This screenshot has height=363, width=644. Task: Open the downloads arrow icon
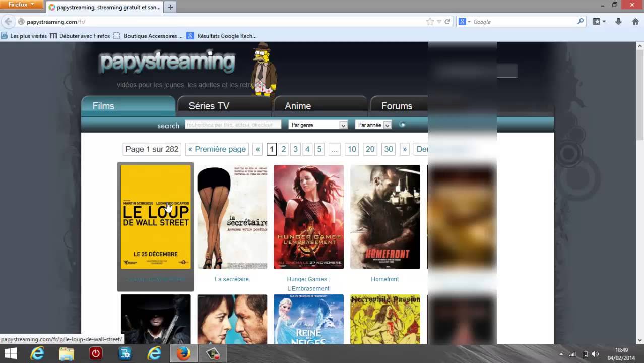click(x=619, y=22)
